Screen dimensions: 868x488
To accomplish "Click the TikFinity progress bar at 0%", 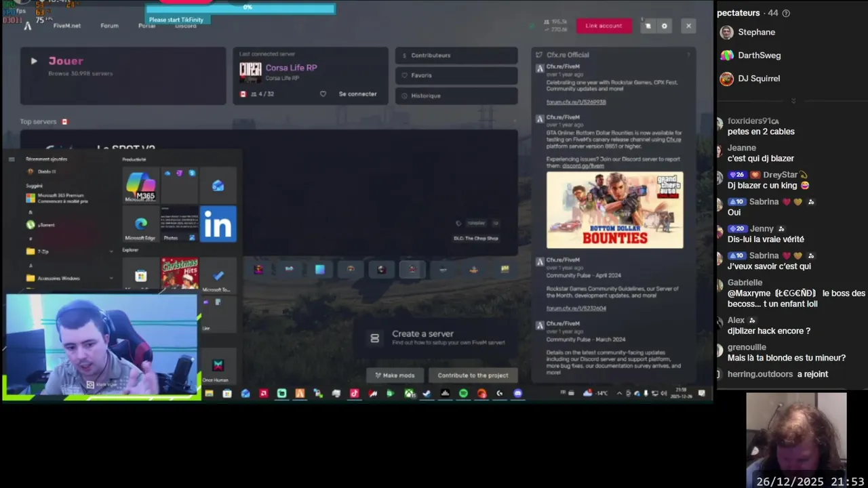I will tap(241, 8).
